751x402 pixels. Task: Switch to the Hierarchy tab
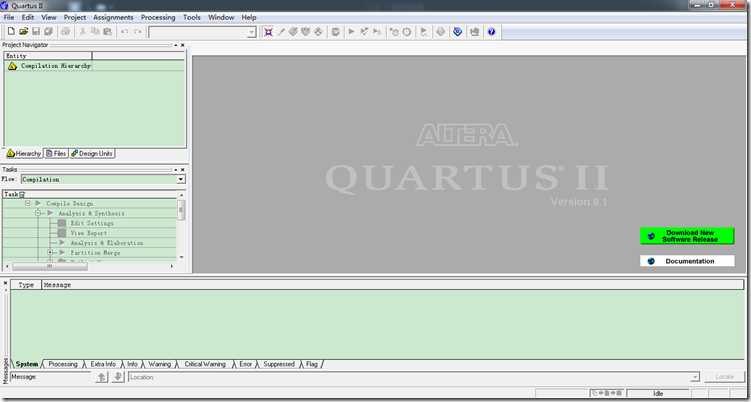[24, 154]
